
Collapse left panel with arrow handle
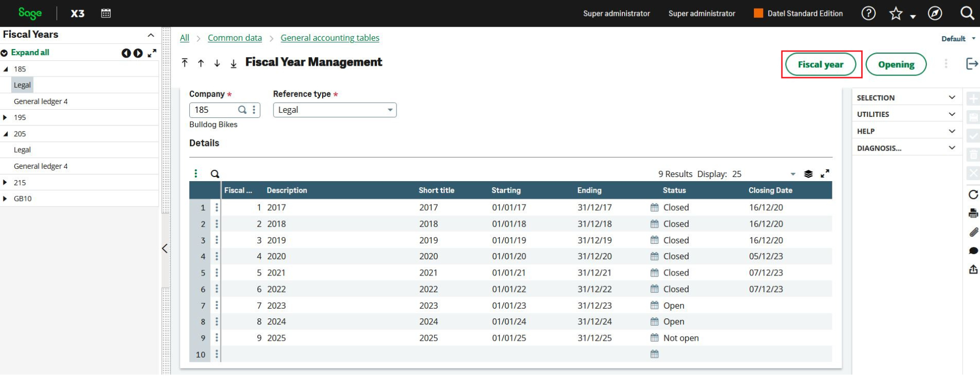(164, 248)
